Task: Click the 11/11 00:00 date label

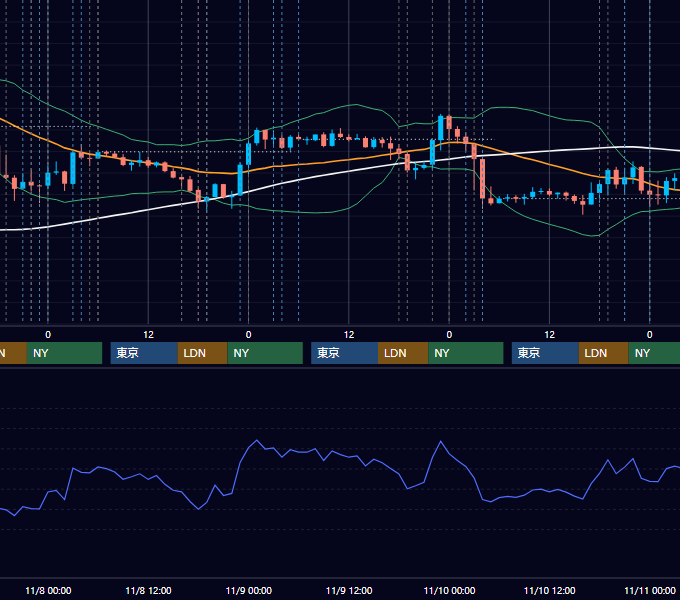Action: [x=650, y=590]
